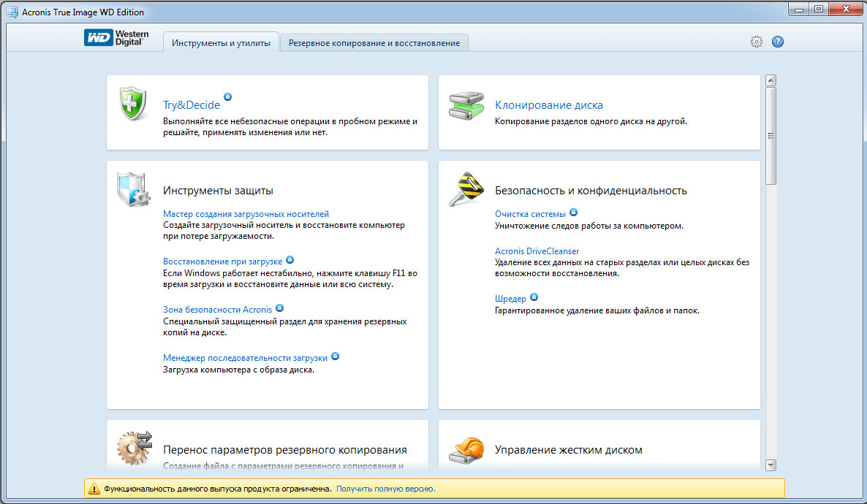
Task: Click the Western Digital logo
Action: (x=117, y=37)
